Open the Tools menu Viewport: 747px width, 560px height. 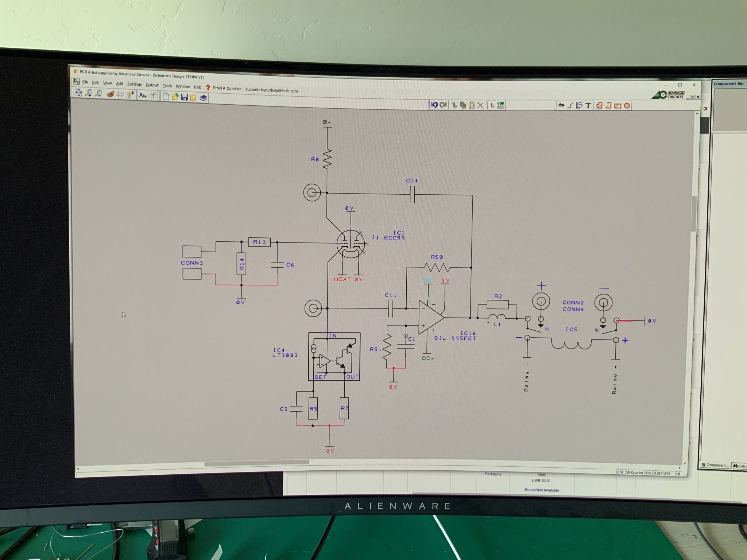coord(167,86)
